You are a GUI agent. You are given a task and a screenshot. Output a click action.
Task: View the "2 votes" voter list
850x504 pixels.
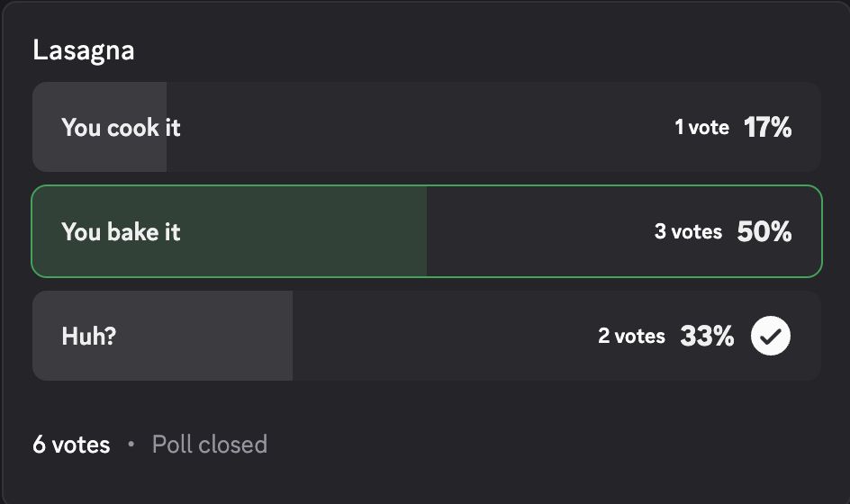[x=631, y=337]
